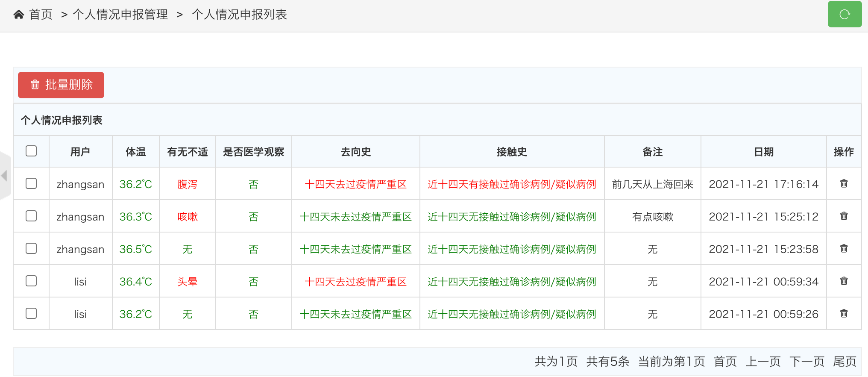This screenshot has width=868, height=377.
Task: Click the pagination 首页 link
Action: [725, 362]
